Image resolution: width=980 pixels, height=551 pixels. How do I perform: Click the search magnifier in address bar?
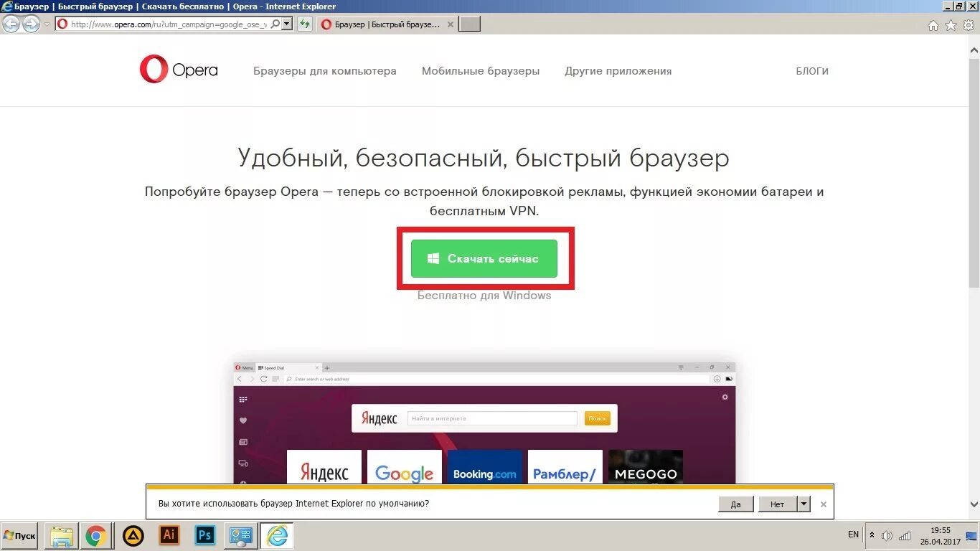pos(275,24)
